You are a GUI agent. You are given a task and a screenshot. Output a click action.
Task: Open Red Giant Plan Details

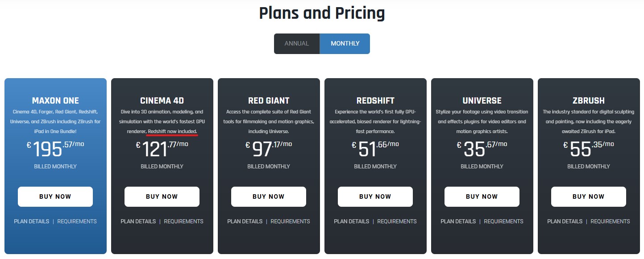tap(245, 221)
